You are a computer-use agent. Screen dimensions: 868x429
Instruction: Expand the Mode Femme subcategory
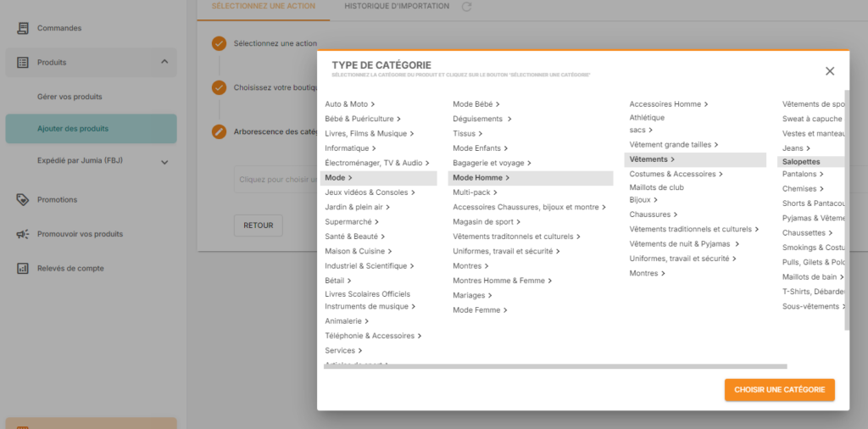(480, 310)
